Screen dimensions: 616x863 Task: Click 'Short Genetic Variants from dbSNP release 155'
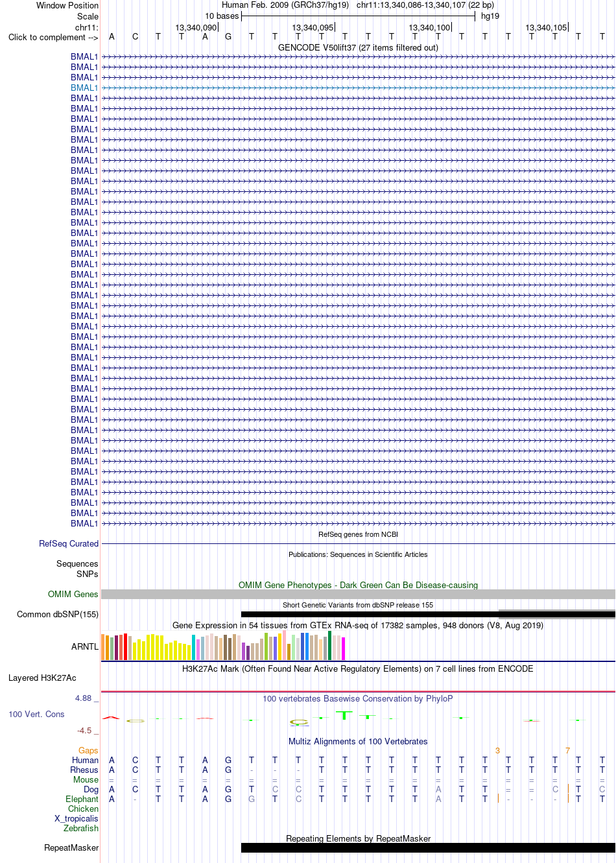(x=358, y=605)
